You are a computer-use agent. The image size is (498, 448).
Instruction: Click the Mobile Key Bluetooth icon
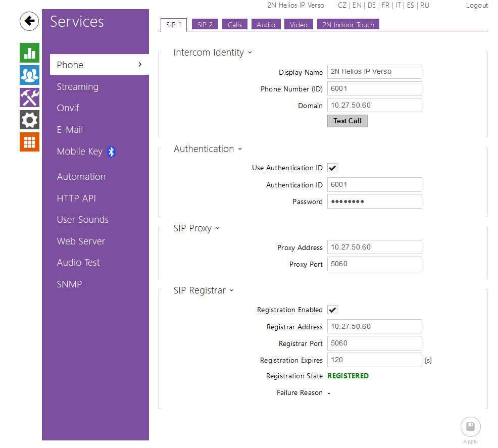(x=111, y=152)
